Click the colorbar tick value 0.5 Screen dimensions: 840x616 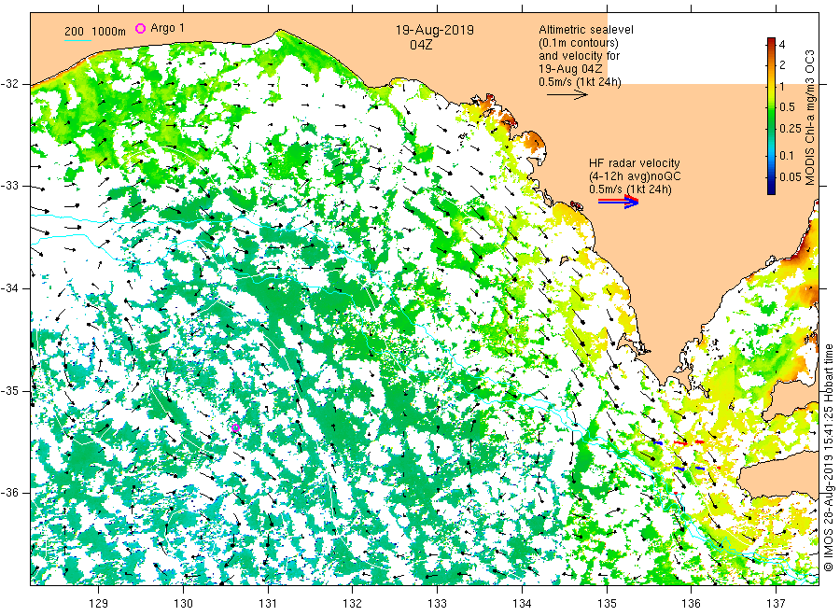(x=787, y=107)
